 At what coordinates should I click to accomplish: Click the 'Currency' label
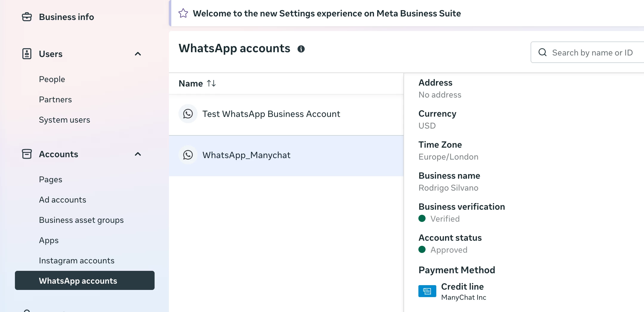437,113
